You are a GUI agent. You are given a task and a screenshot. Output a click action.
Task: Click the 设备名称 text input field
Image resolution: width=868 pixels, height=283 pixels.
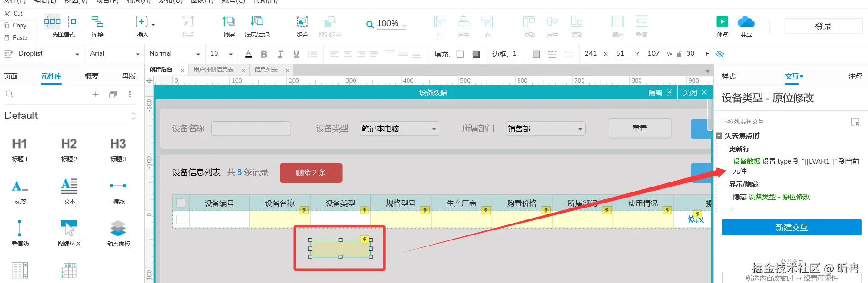click(x=251, y=128)
